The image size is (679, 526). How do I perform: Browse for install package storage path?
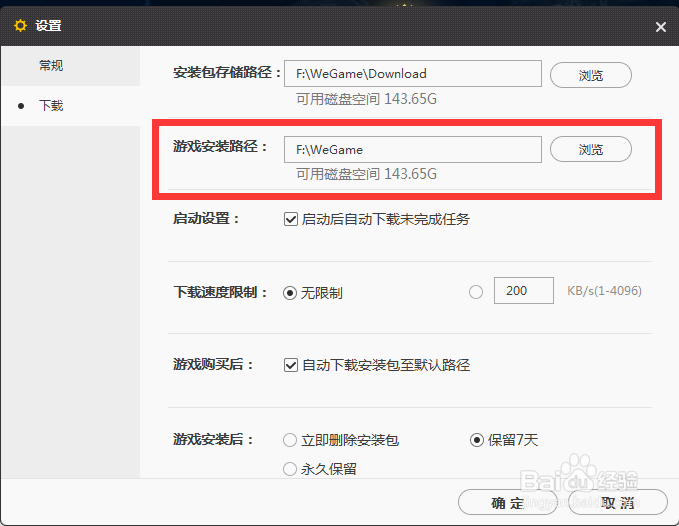[591, 75]
